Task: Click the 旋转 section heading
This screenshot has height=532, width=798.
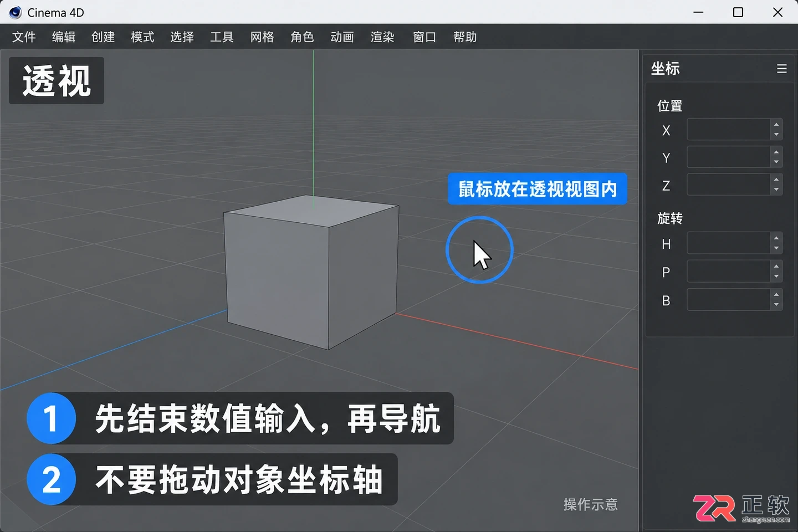Action: point(669,218)
